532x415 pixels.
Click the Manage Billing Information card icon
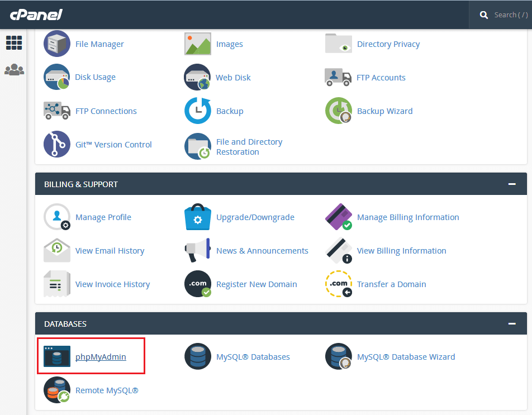tap(339, 217)
